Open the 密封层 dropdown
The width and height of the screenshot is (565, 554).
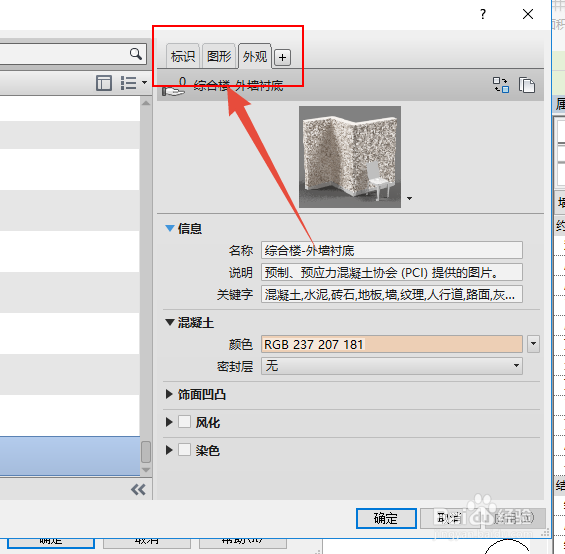tap(392, 366)
